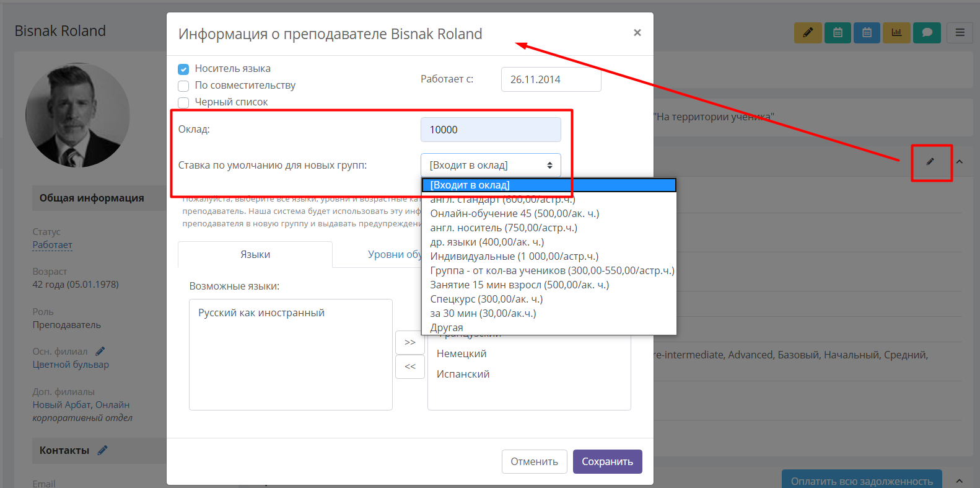Image resolution: width=980 pixels, height=488 pixels.
Task: Open the hamburger menu button
Action: (960, 33)
